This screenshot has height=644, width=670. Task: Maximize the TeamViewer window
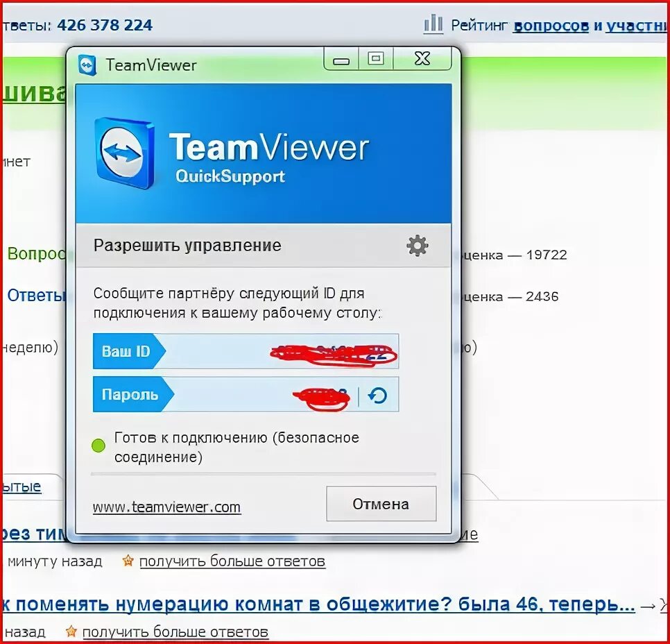(x=376, y=58)
